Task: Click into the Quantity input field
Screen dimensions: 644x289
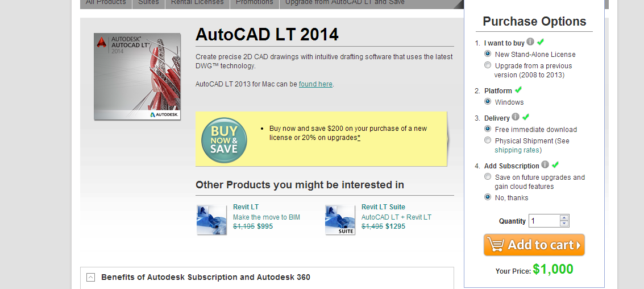Action: coord(544,221)
